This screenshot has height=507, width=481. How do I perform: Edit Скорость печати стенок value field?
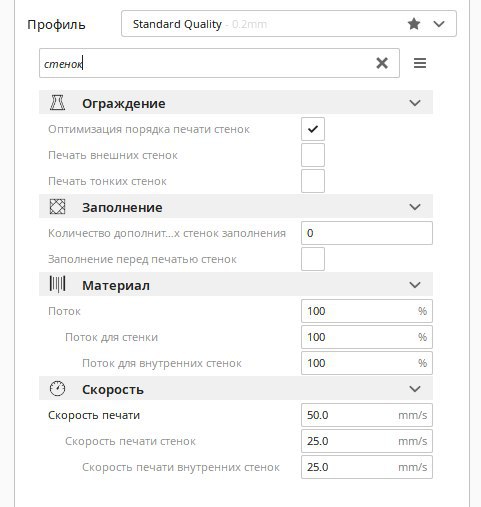(367, 441)
